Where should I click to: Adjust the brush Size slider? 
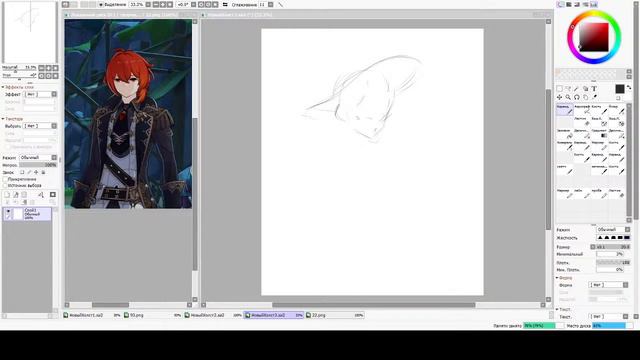(613, 247)
